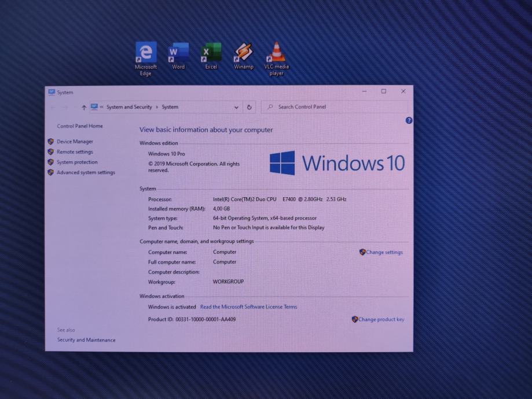Click the Product ID '00331-10000-00001-AA409'
The height and width of the screenshot is (399, 532).
click(206, 319)
